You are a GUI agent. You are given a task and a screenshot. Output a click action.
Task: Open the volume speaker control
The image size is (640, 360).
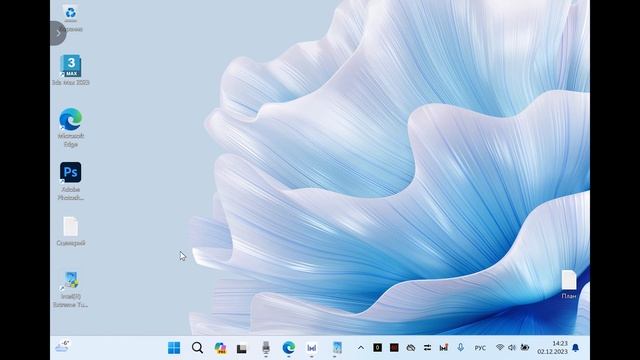[x=512, y=348]
